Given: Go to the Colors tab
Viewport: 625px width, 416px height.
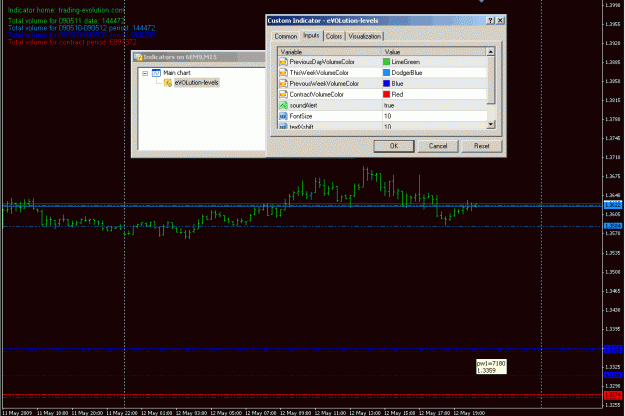Looking at the screenshot, I should click(x=334, y=36).
